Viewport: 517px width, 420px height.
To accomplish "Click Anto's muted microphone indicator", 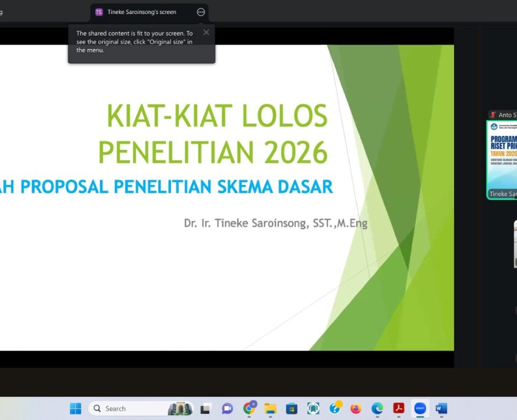I will point(492,115).
